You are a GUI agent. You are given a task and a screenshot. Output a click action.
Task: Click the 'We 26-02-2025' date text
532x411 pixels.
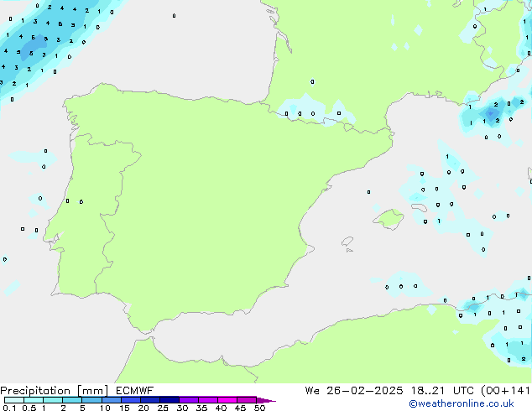pos(354,391)
